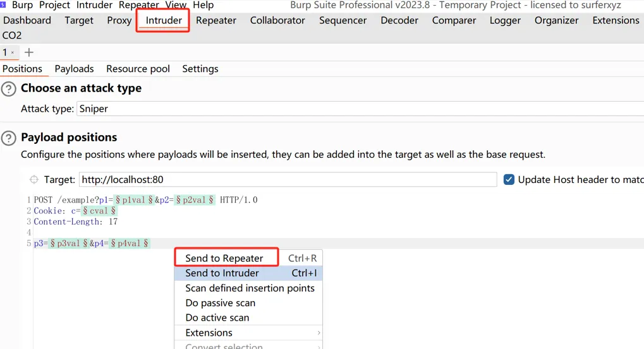Click the §p4val§ payload position
Screen dimensions: 644x349
tap(130, 243)
